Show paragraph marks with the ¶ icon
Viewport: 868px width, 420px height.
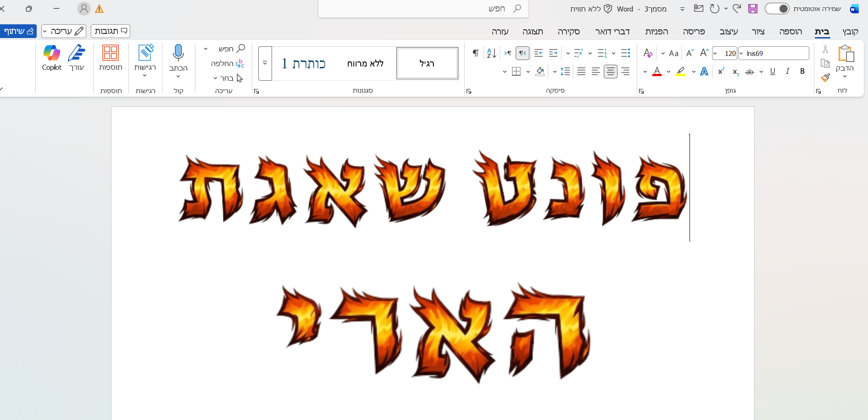pyautogui.click(x=475, y=53)
